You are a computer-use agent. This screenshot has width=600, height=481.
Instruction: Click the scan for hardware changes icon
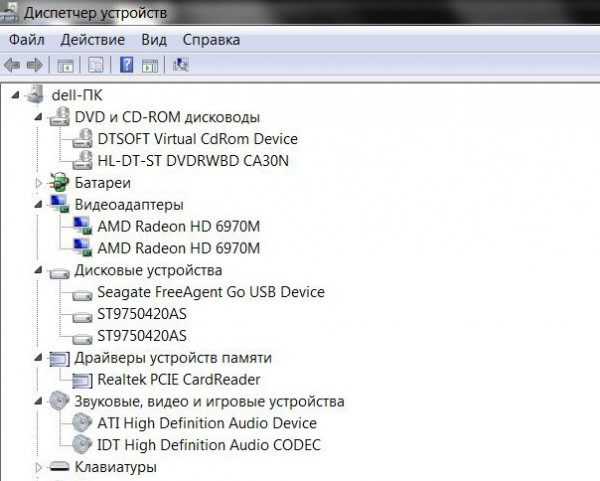[x=180, y=65]
